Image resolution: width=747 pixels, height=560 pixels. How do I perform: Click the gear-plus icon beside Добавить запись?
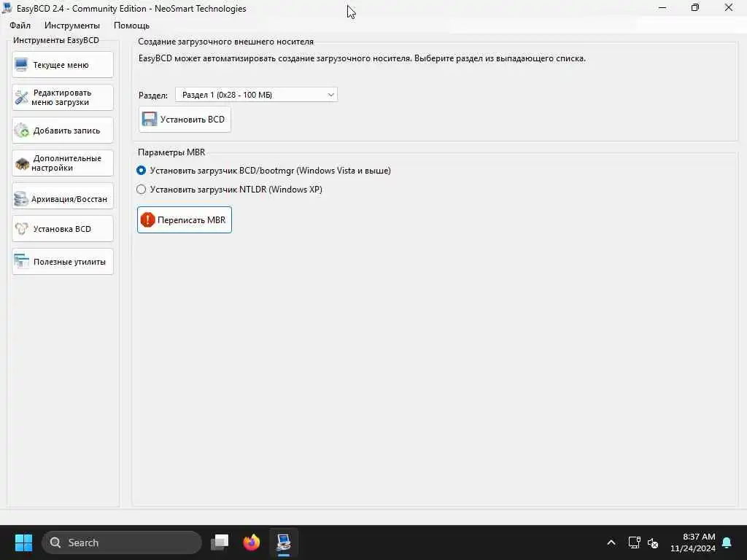[x=21, y=131]
